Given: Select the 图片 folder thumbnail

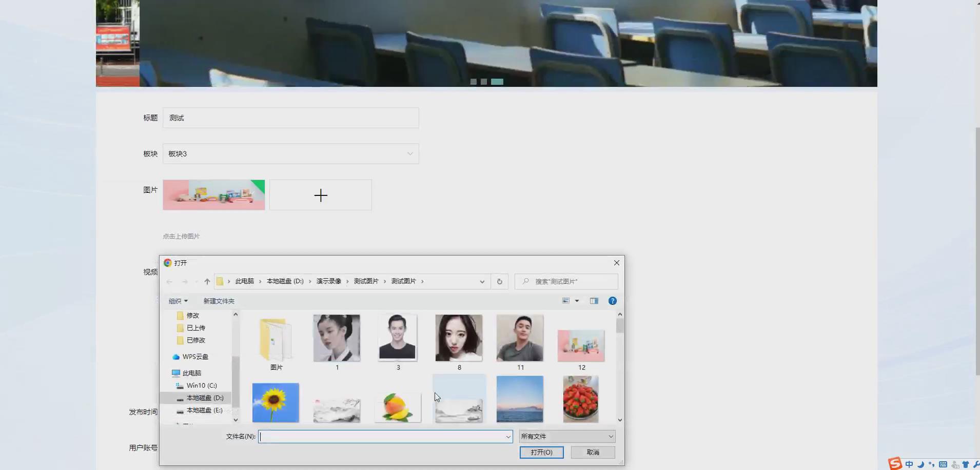Looking at the screenshot, I should tap(276, 343).
